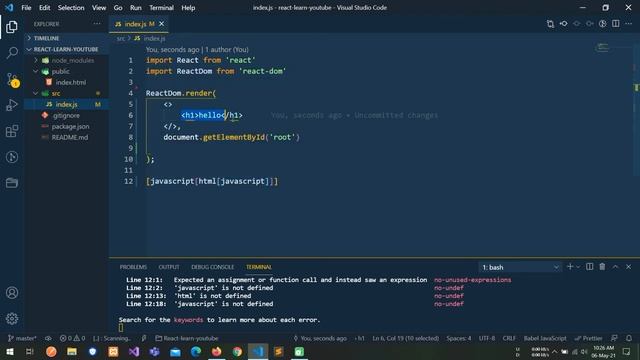The height and width of the screenshot is (360, 640).
Task: Open Microsoft Edge from taskbar
Action: [196, 351]
